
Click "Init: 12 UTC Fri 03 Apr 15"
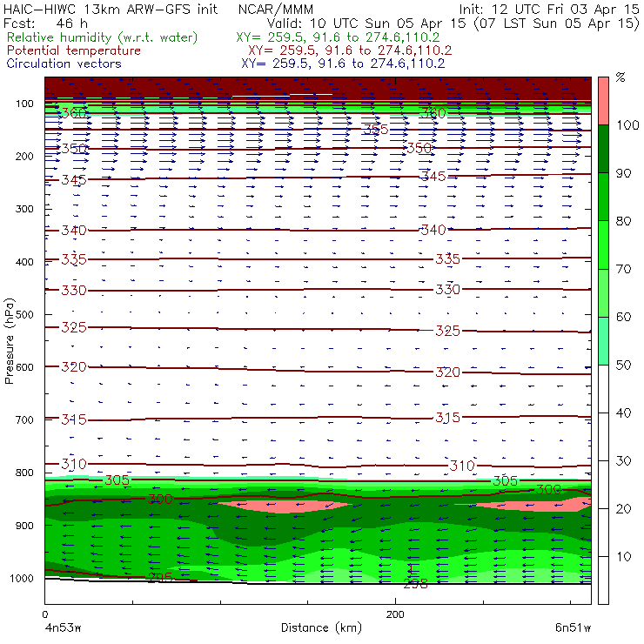point(549,9)
